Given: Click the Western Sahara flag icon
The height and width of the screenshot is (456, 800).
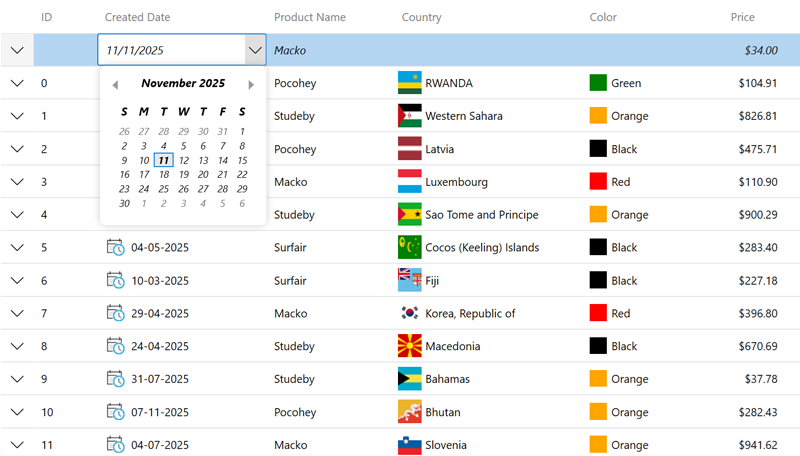Looking at the screenshot, I should [x=410, y=116].
